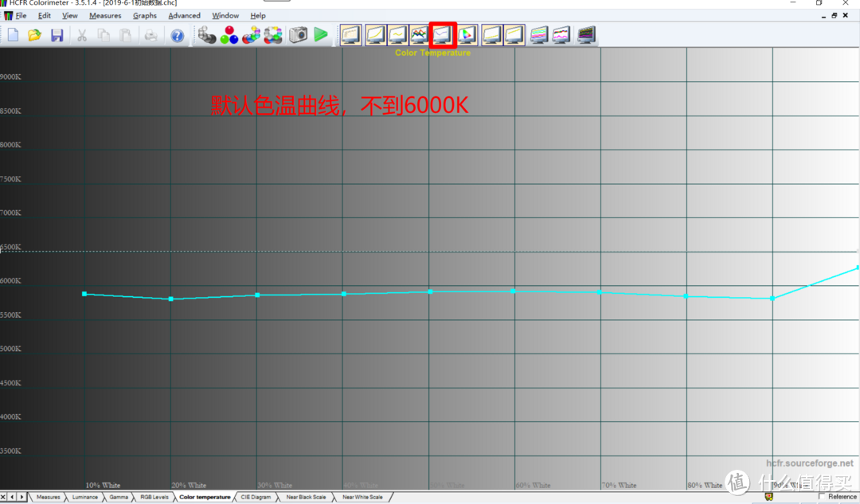This screenshot has width=860, height=504.
Task: Select the Near White Scale tab
Action: point(362,497)
